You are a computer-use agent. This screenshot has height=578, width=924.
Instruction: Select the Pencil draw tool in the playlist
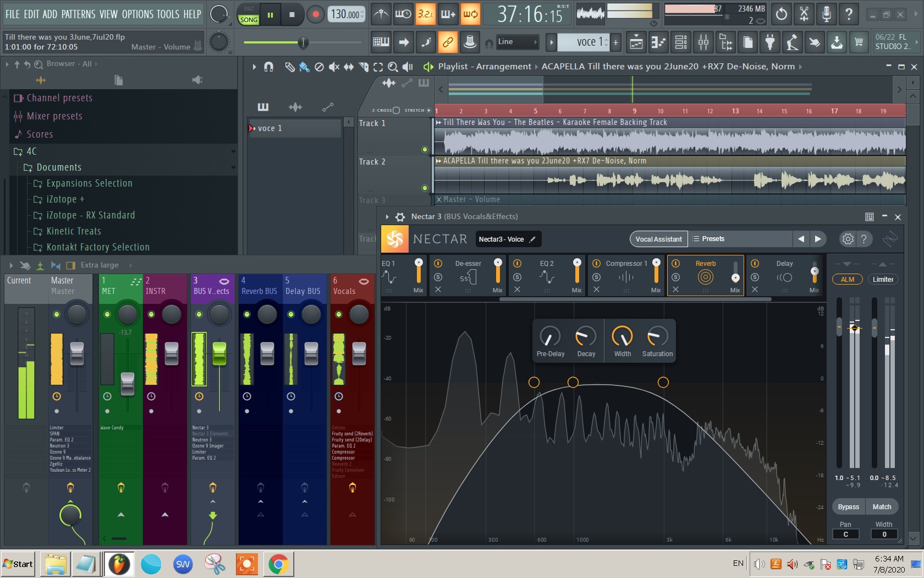[290, 67]
